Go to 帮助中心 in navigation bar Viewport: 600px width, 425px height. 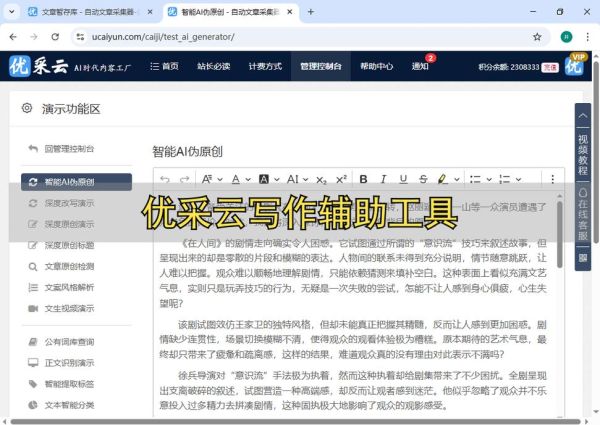point(376,67)
